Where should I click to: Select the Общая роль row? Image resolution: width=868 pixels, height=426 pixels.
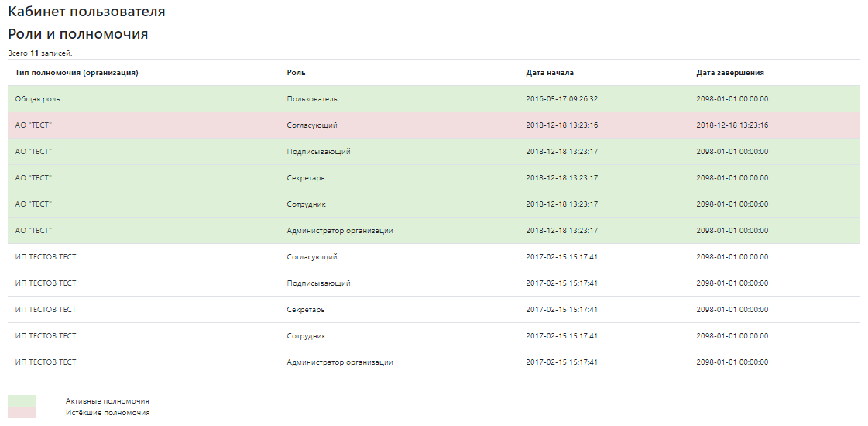tap(37, 99)
